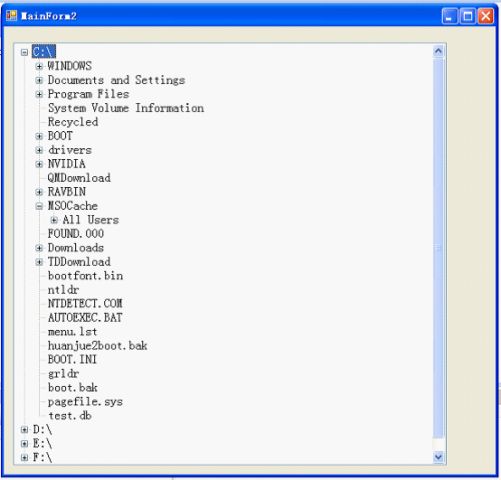Select the All Users label
Viewport: 501px width, 480px height.
[91, 220]
